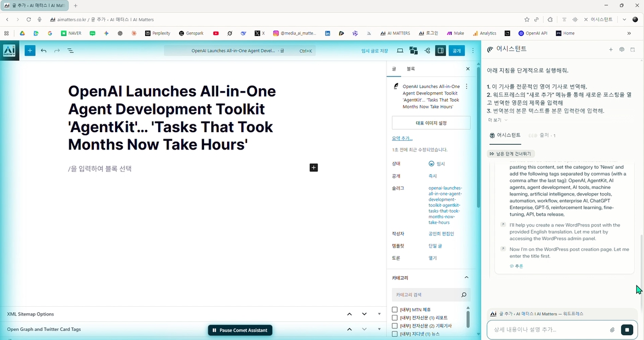Click the preview device laptop icon
The width and height of the screenshot is (644, 340).
point(400,51)
